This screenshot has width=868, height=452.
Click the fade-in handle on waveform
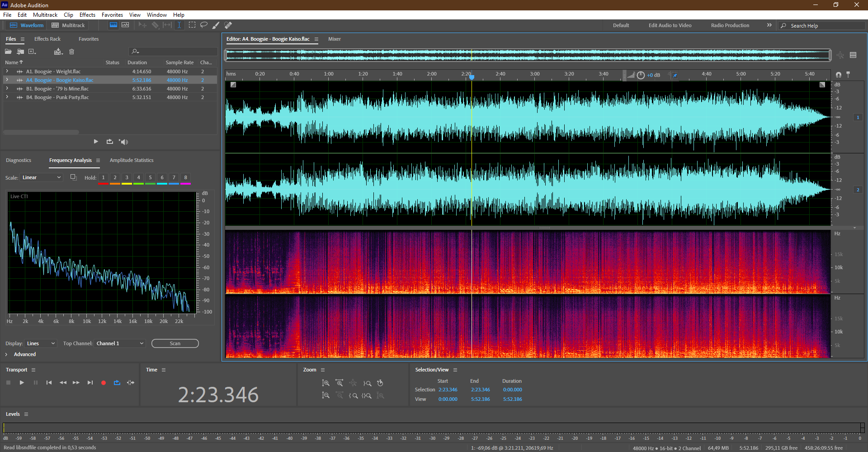(233, 85)
